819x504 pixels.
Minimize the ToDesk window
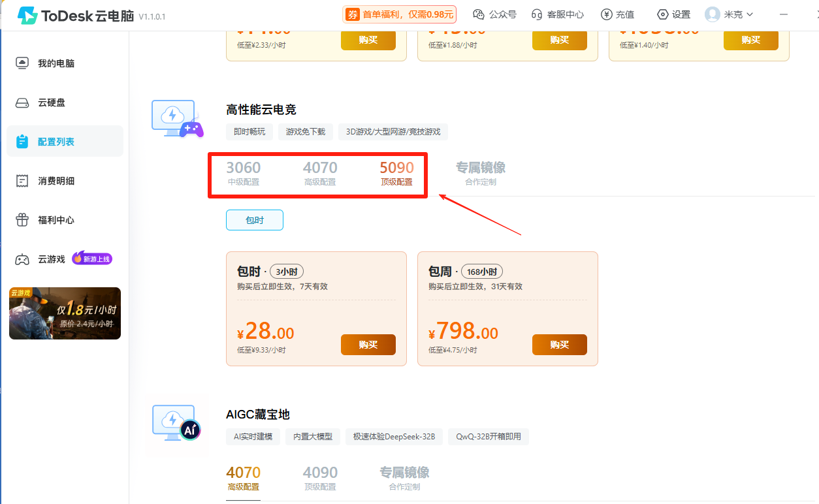[x=784, y=14]
